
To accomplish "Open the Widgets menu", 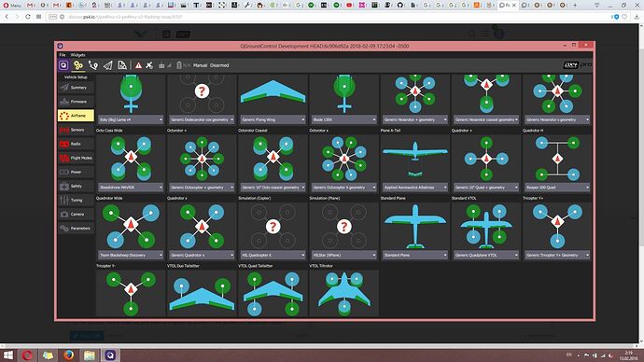I will coord(77,55).
